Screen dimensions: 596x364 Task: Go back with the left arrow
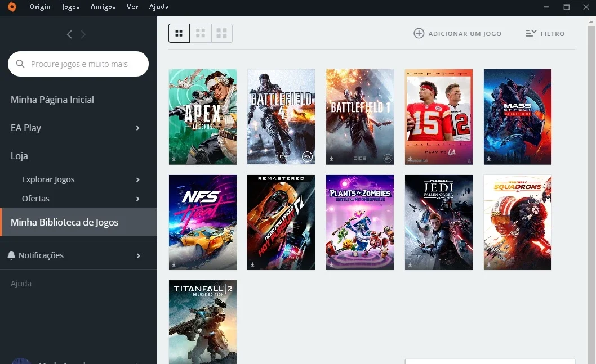[69, 34]
